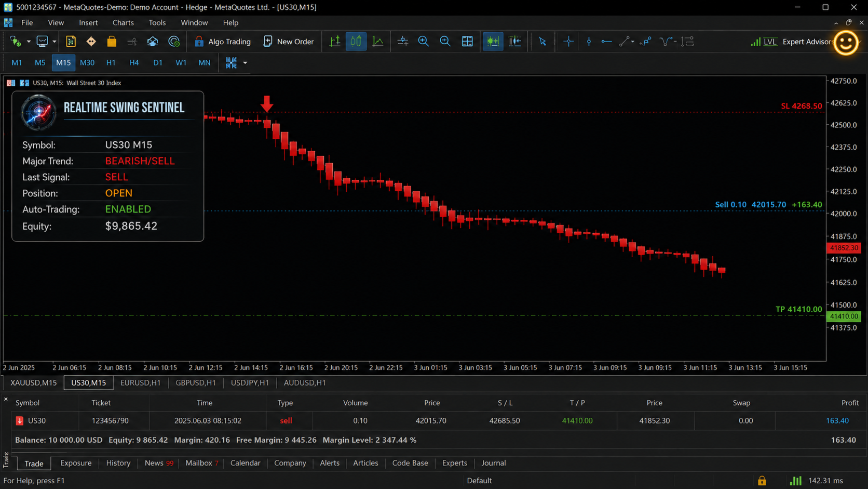This screenshot has height=489, width=868.
Task: Click the US30 sell position arrow icon
Action: tap(20, 421)
